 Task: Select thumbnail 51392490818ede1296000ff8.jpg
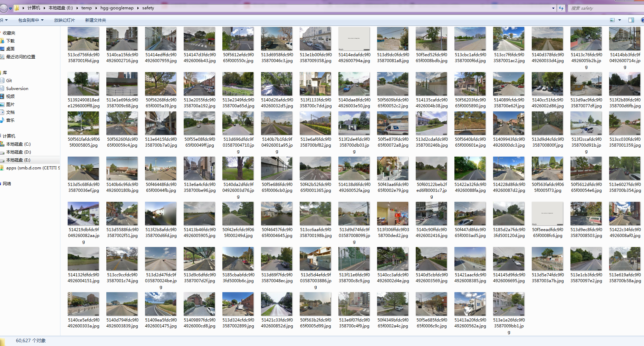(x=83, y=84)
